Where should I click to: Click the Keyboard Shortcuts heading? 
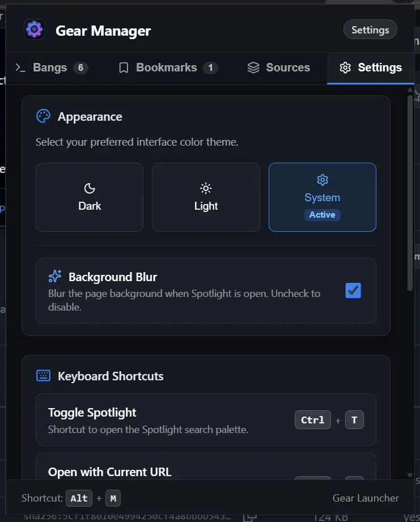point(111,376)
